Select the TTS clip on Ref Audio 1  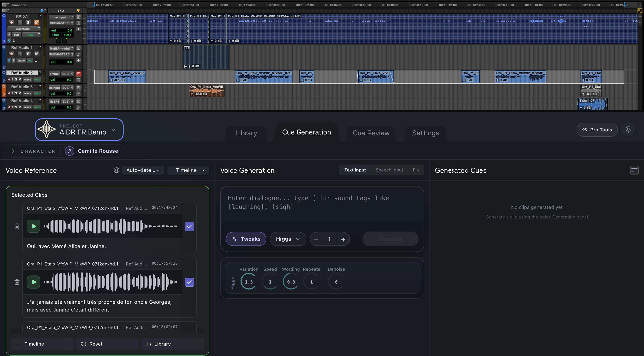206,57
